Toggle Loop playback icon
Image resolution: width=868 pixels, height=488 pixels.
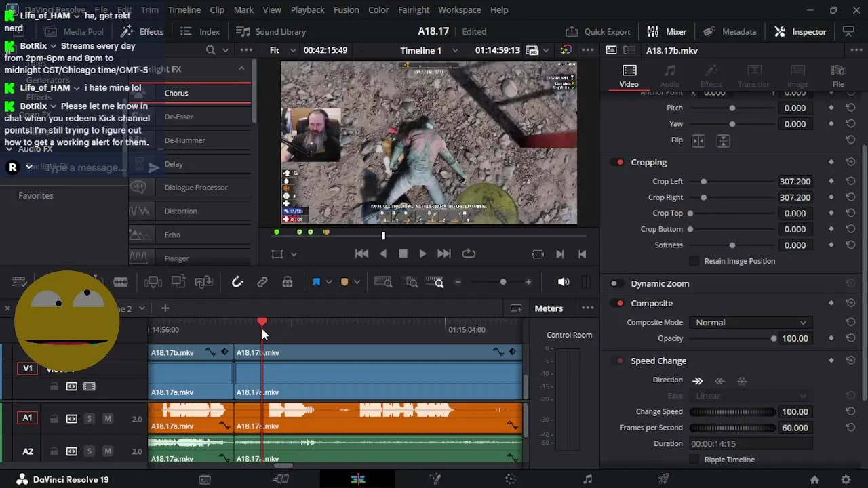tap(469, 253)
